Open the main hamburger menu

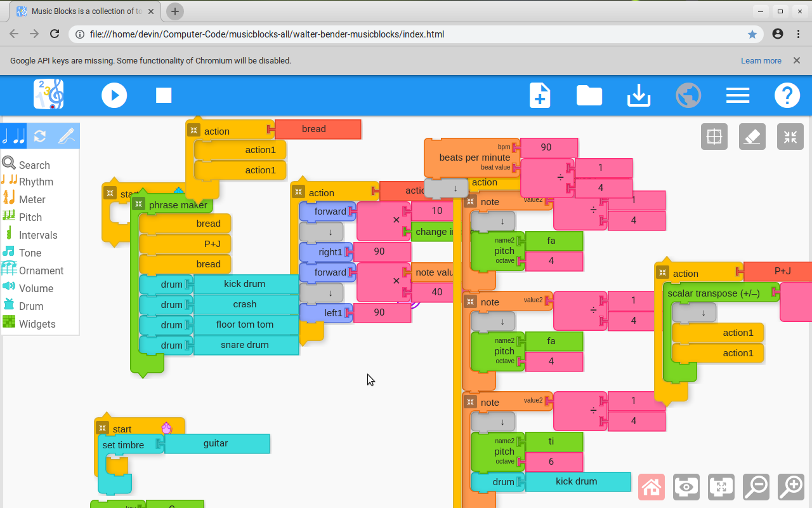click(738, 95)
